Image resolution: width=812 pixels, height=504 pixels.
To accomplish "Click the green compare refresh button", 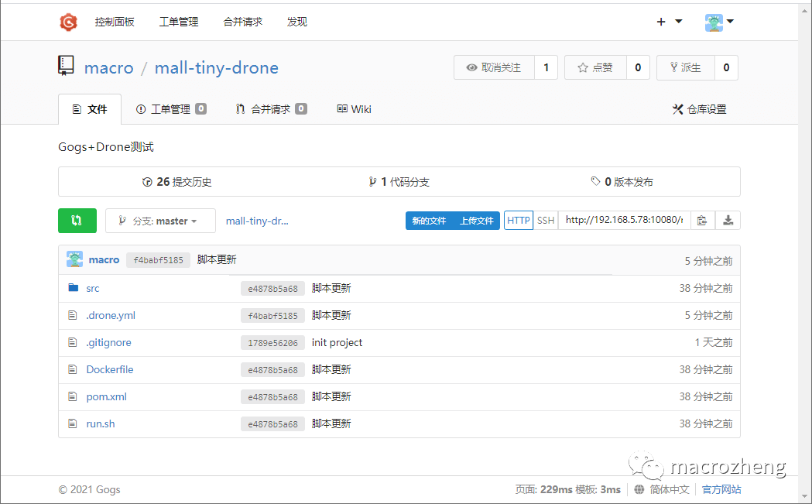I will click(77, 221).
